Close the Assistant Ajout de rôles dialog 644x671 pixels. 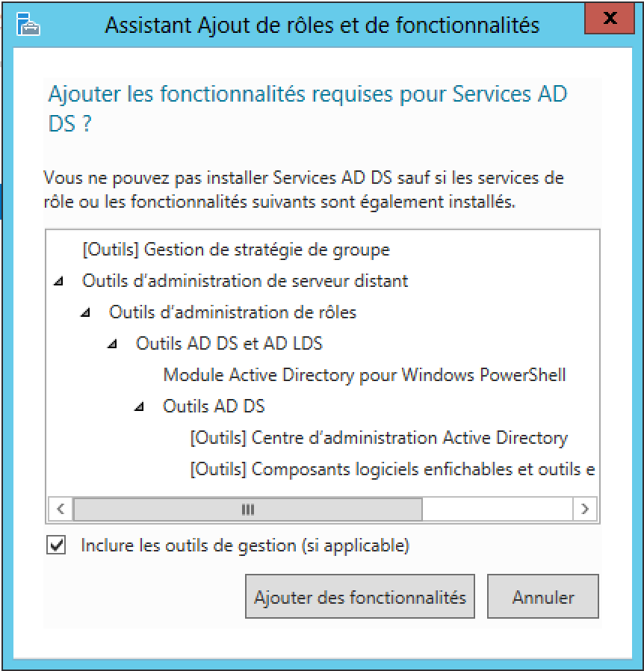(x=610, y=19)
